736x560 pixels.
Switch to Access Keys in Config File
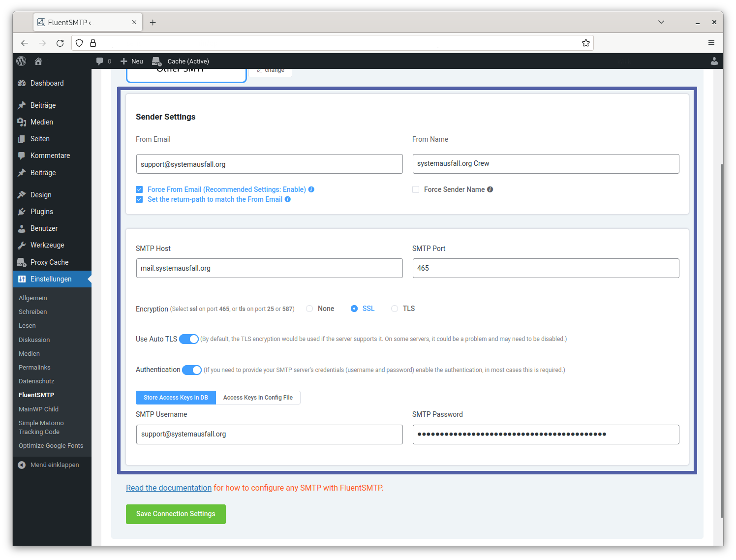(x=258, y=398)
